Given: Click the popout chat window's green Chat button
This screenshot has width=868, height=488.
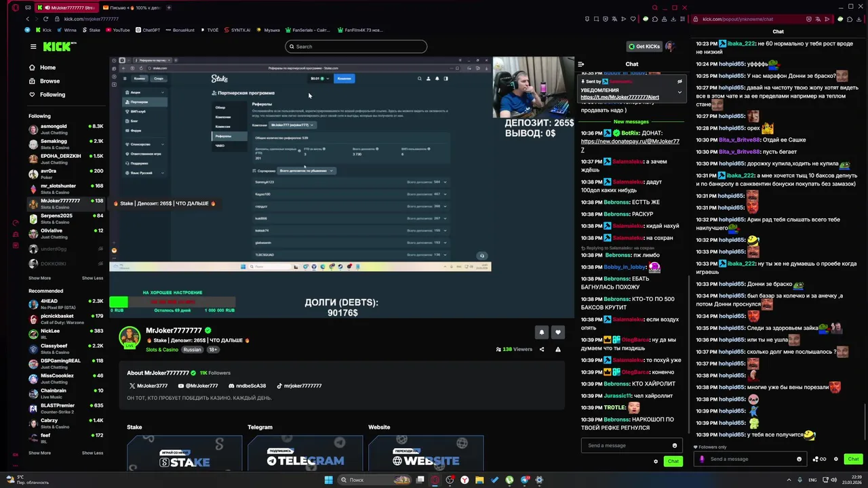Looking at the screenshot, I should (853, 459).
